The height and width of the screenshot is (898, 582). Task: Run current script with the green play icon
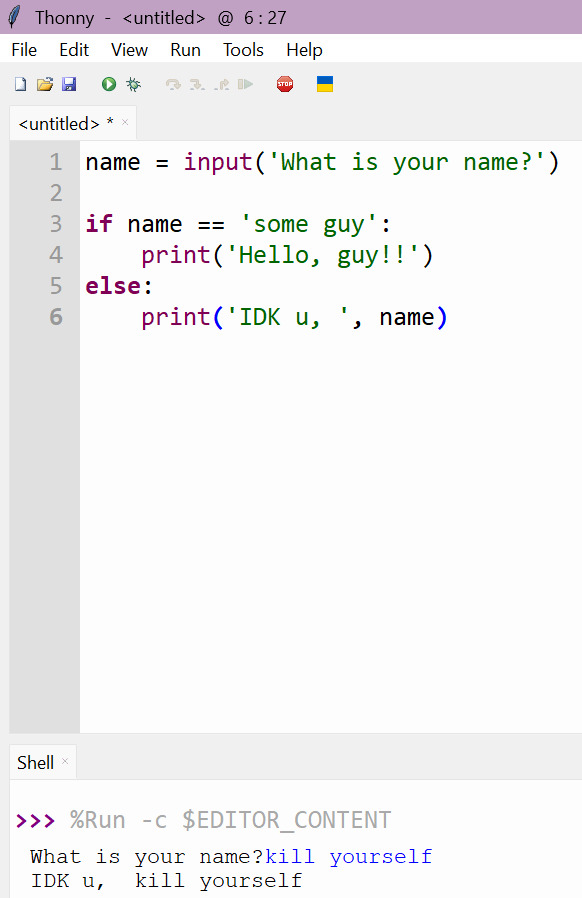click(x=109, y=85)
